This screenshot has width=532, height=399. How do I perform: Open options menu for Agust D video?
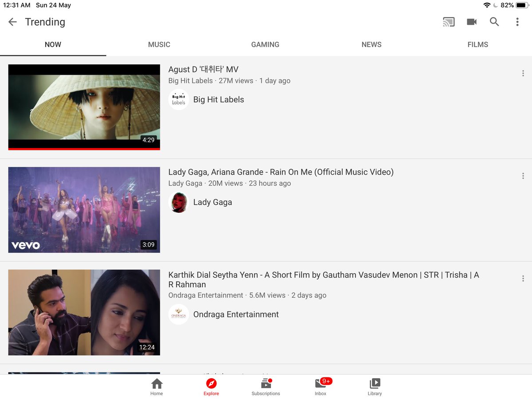pos(523,73)
